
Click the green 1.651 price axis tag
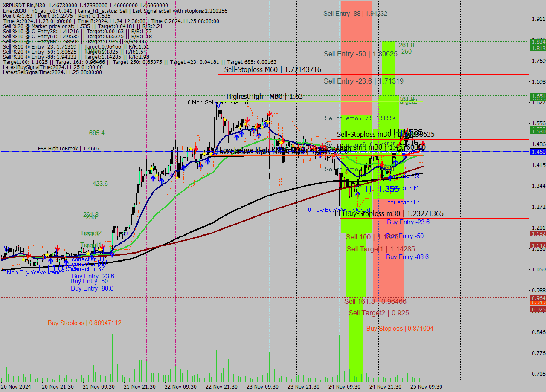[538, 96]
